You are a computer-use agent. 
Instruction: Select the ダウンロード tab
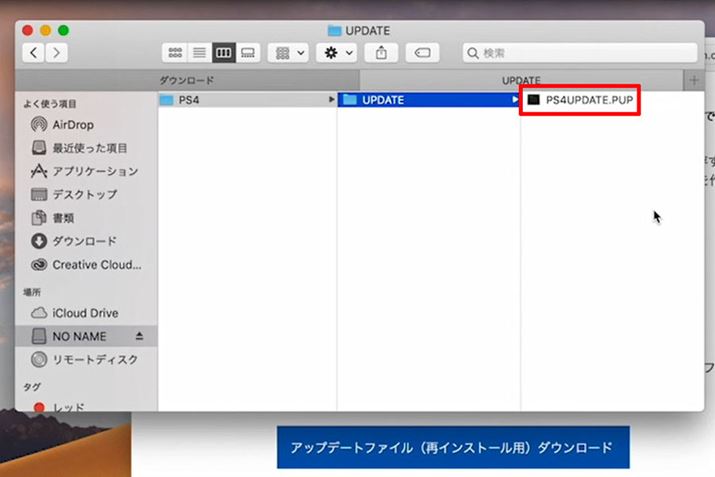[187, 80]
